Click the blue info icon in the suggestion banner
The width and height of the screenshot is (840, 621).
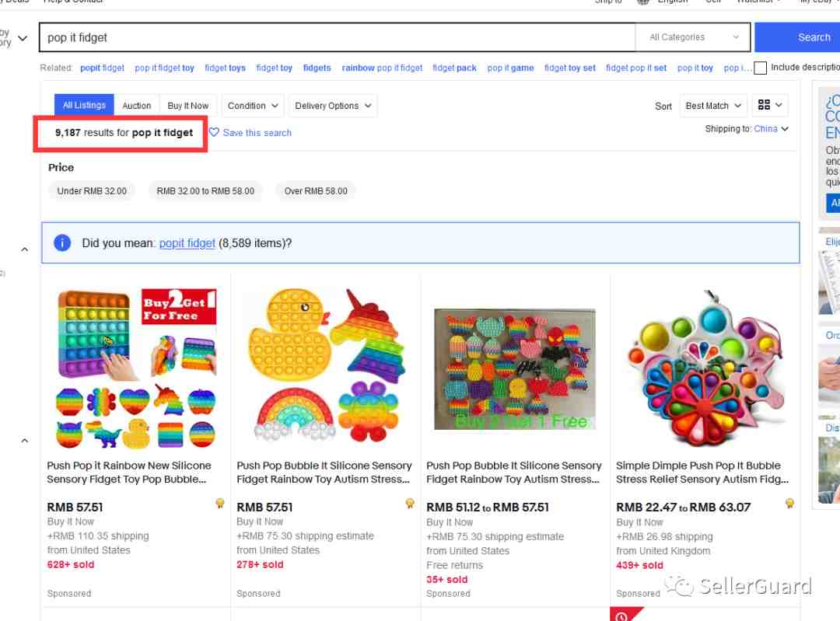coord(62,243)
